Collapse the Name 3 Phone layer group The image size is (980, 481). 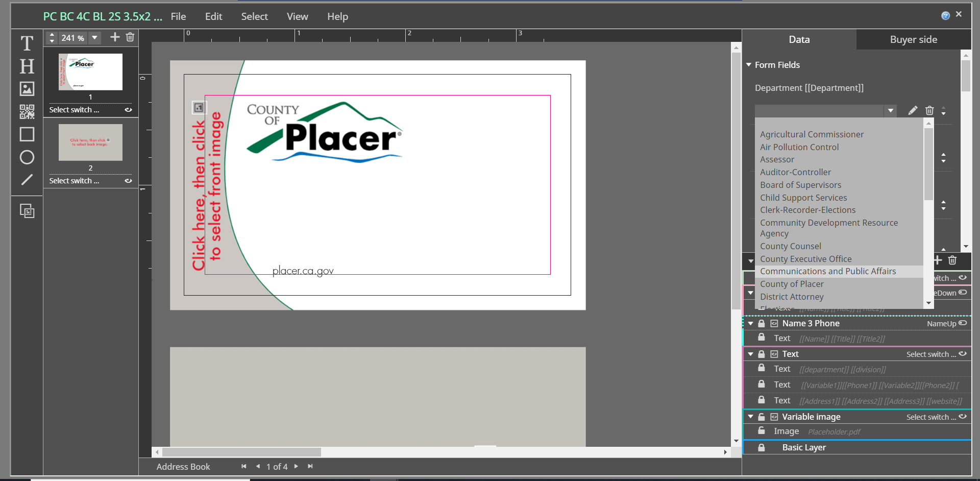pyautogui.click(x=750, y=323)
